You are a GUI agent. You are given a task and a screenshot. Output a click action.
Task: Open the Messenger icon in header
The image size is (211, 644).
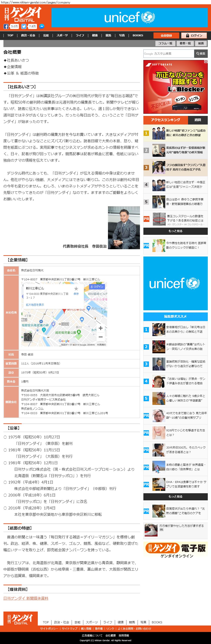(42, 26)
